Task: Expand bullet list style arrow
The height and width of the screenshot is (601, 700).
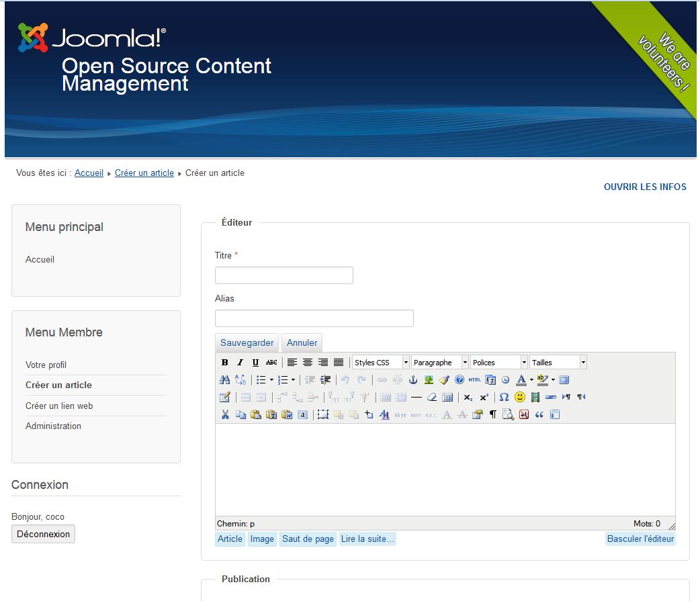Action: coord(271,379)
